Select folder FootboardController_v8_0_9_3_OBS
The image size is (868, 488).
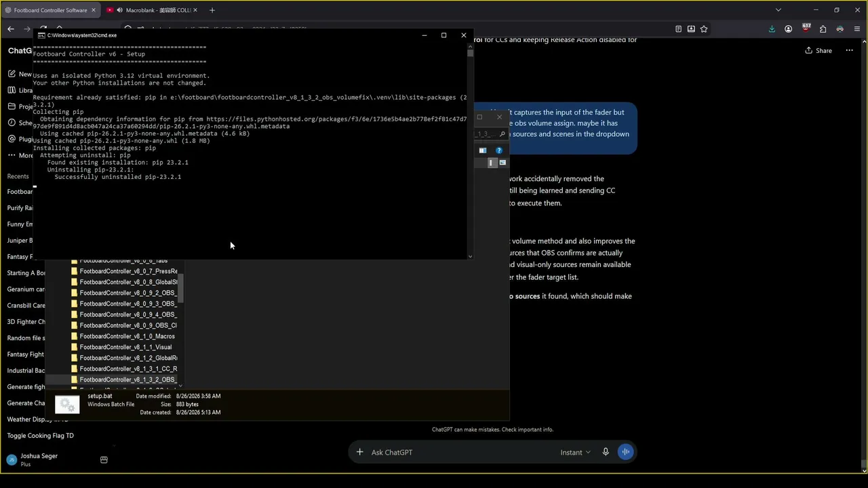click(125, 304)
